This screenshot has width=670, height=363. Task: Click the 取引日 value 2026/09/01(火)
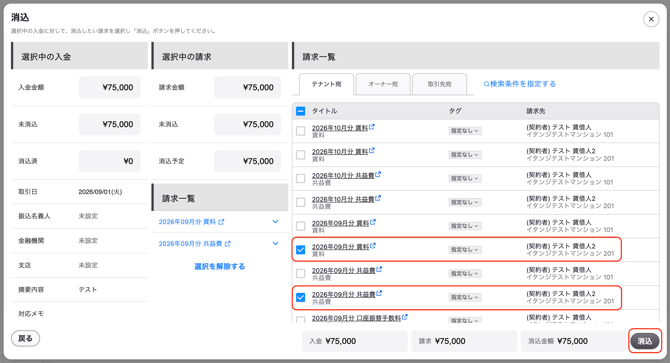(x=100, y=192)
